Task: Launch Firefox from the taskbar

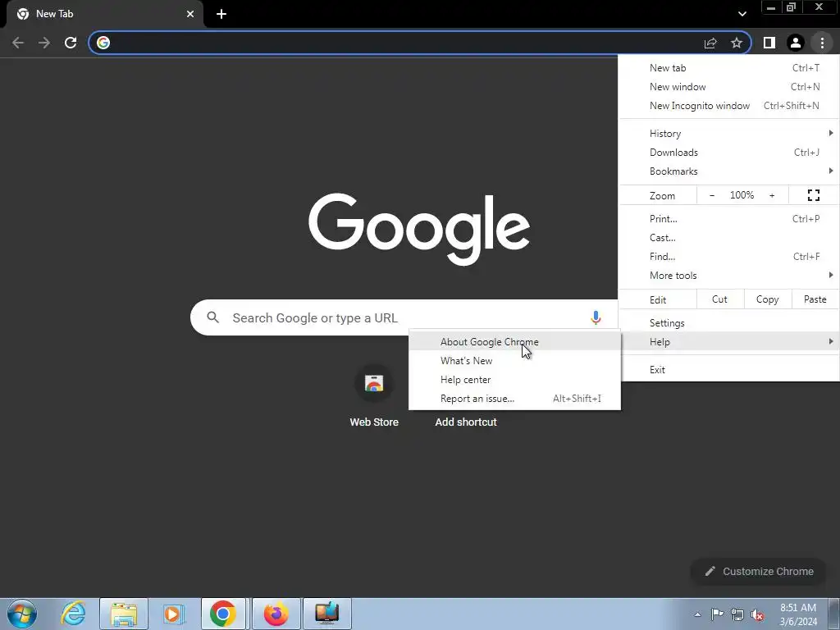Action: point(276,614)
